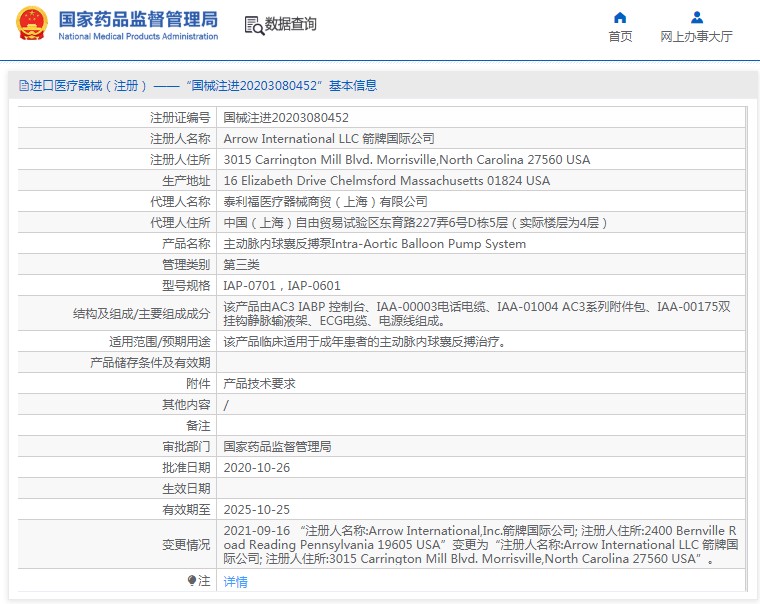This screenshot has height=604, width=760.
Task: Select the 结构及组成/主要组成成分 label
Action: [142, 314]
